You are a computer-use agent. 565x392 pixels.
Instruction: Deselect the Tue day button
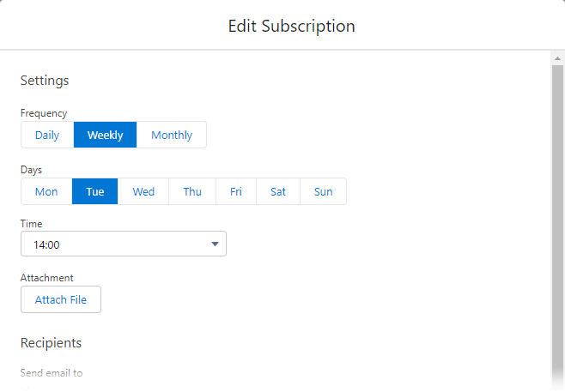point(95,191)
